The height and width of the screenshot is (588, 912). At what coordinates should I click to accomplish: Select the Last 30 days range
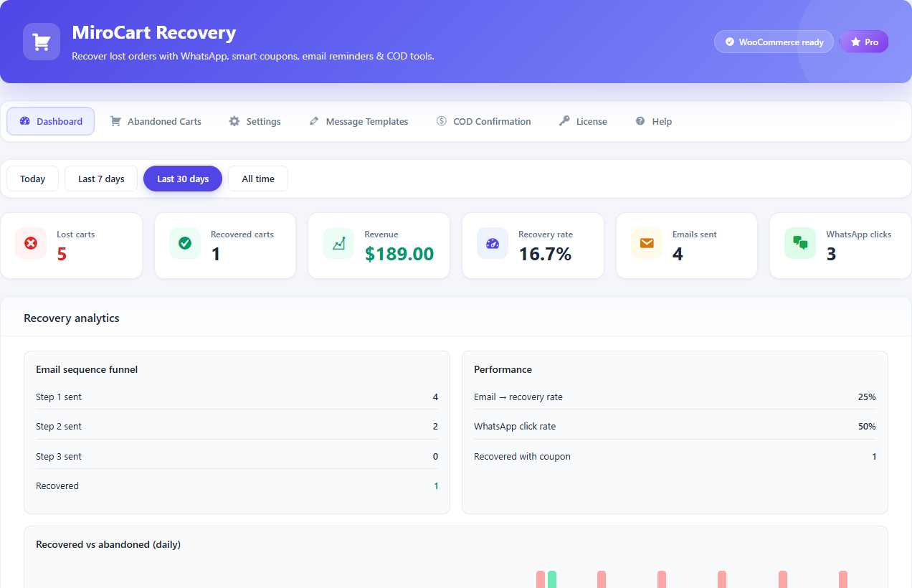tap(183, 179)
